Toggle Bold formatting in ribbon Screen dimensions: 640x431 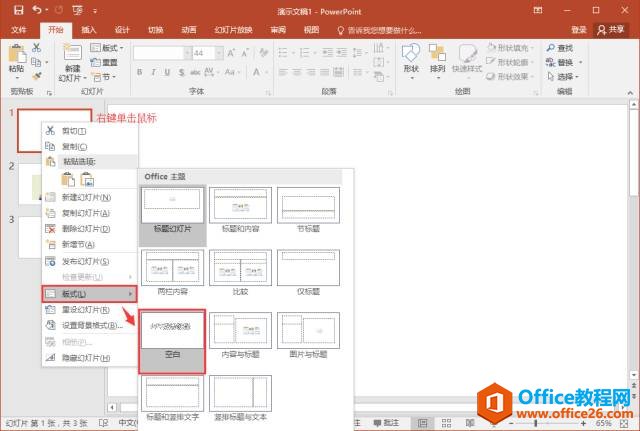[x=140, y=72]
